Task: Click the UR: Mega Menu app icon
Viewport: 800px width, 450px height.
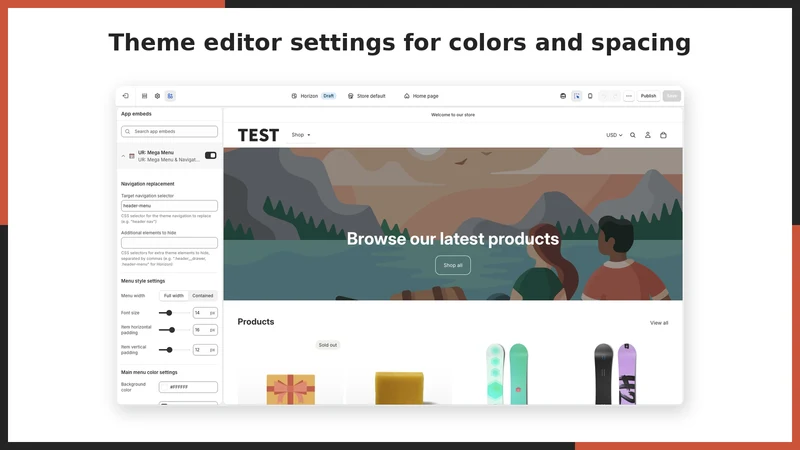Action: point(132,156)
